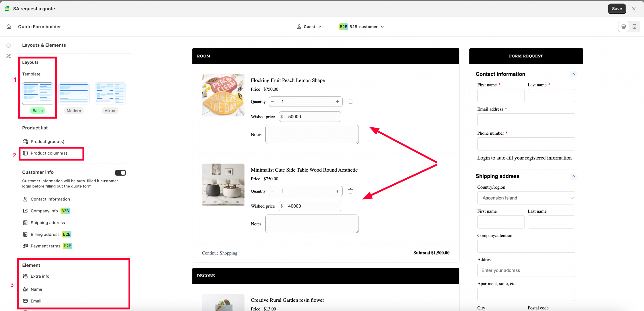Click the Company/attention input field
Viewport: 644px width, 311px height.
tap(526, 246)
